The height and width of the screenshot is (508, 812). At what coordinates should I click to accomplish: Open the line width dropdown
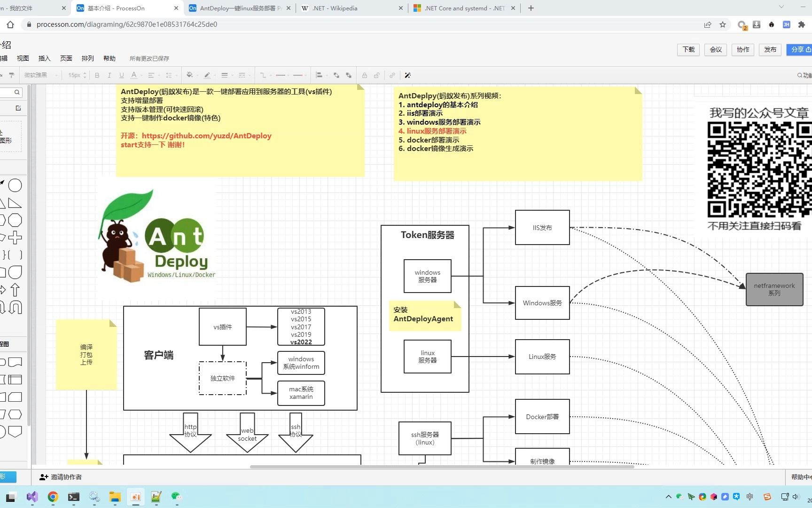226,75
